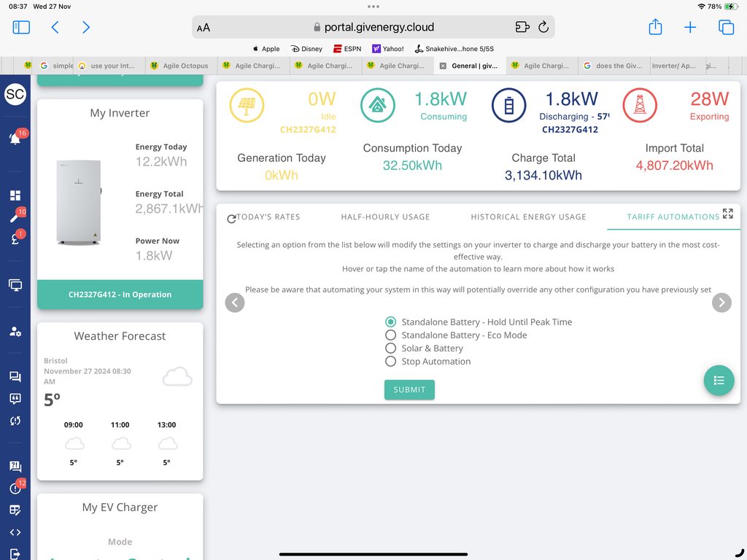Tap the Safari address bar
747x560 pixels.
(x=373, y=27)
